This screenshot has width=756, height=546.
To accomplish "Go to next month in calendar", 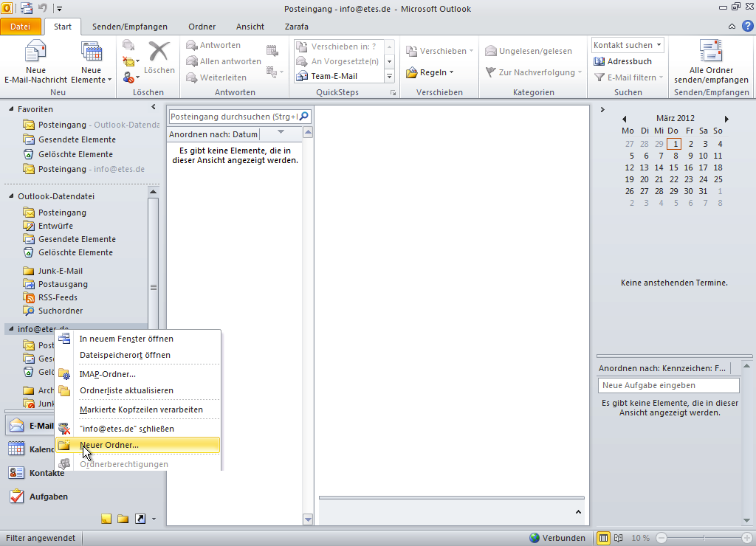I will [726, 119].
